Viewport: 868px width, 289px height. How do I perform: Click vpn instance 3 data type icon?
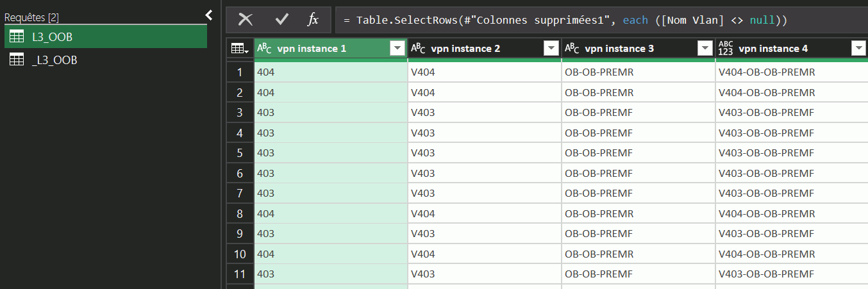572,49
